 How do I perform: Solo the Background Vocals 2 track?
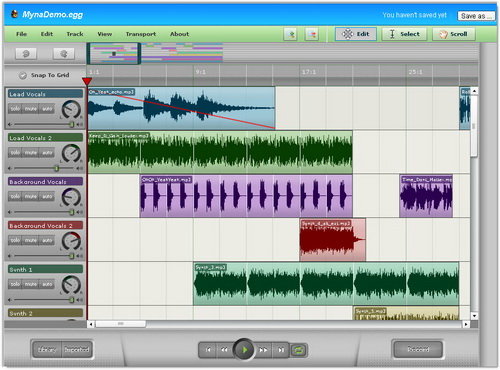[15, 240]
